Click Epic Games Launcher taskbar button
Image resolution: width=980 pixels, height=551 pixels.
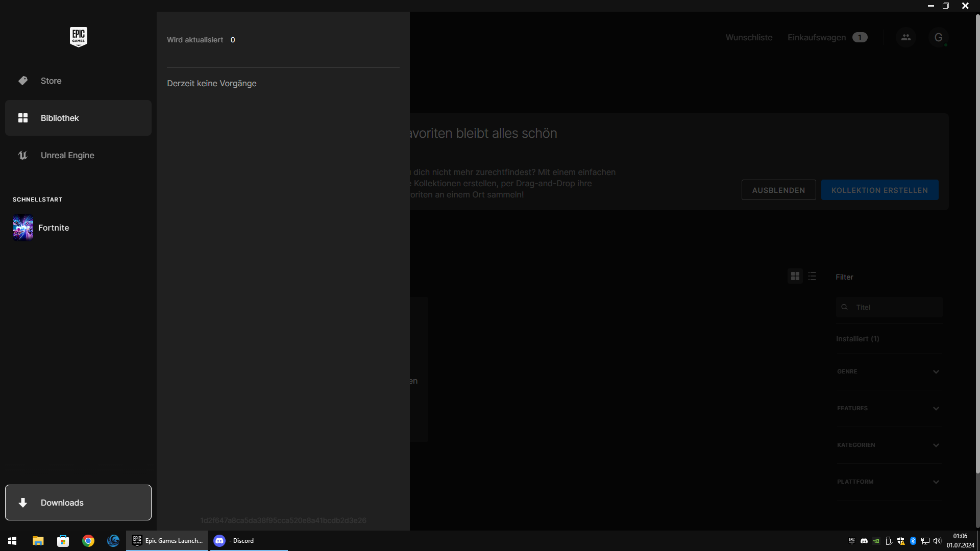167,541
